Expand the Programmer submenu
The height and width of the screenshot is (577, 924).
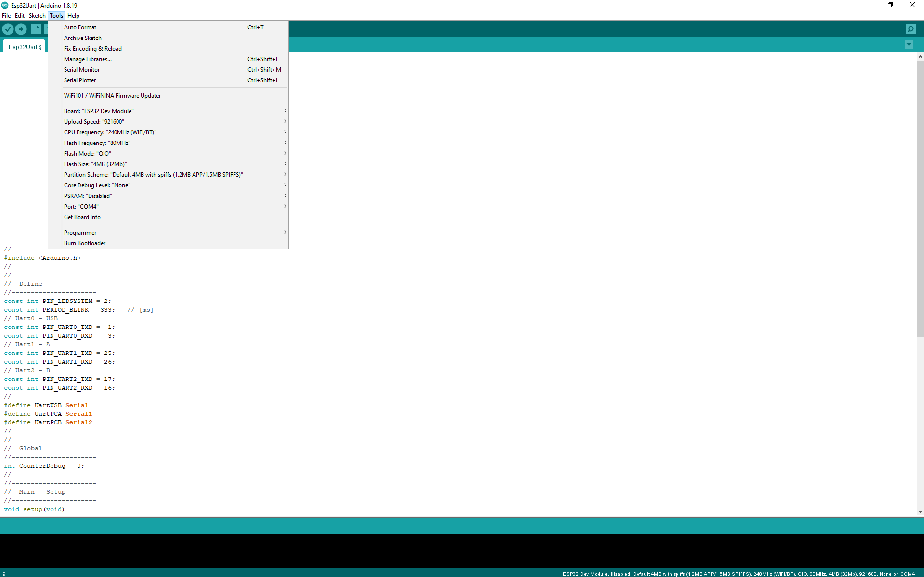pos(168,233)
